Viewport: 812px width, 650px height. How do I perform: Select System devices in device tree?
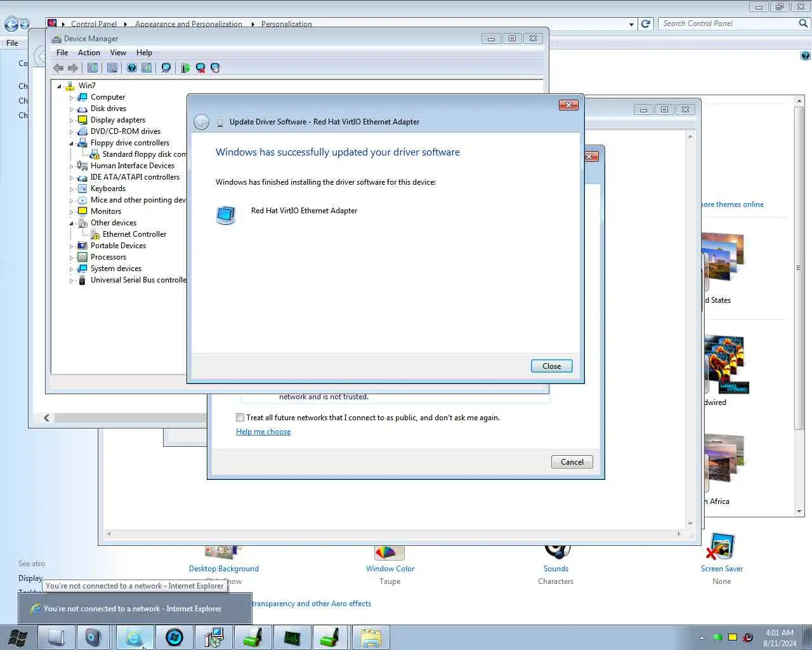[115, 269]
